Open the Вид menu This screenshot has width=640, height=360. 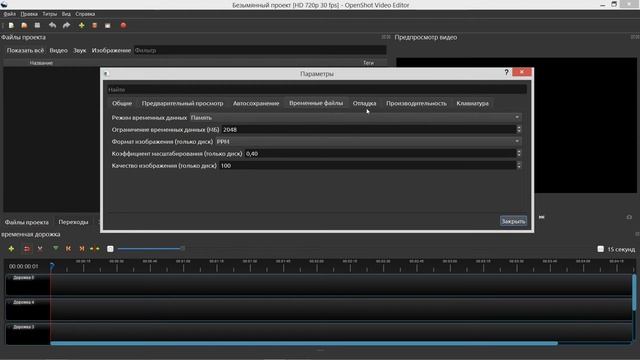66,14
